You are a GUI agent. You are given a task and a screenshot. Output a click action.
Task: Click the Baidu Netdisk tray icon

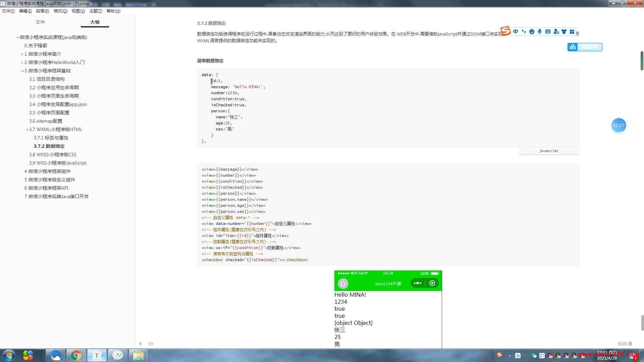[x=518, y=356]
